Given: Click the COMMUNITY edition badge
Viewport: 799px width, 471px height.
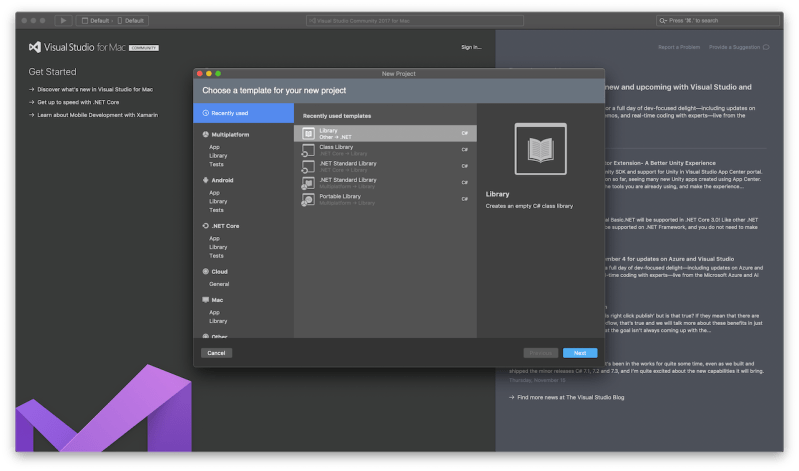Looking at the screenshot, I should point(144,48).
